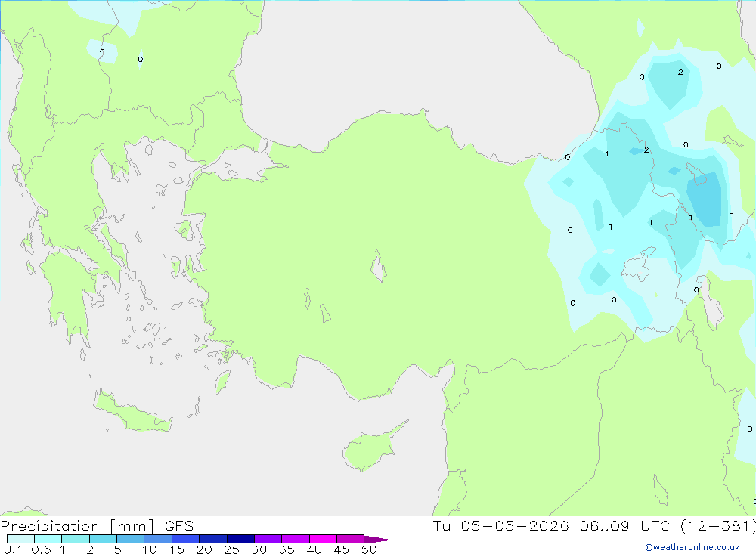Click the '0.5' legend scale label

[x=41, y=549]
